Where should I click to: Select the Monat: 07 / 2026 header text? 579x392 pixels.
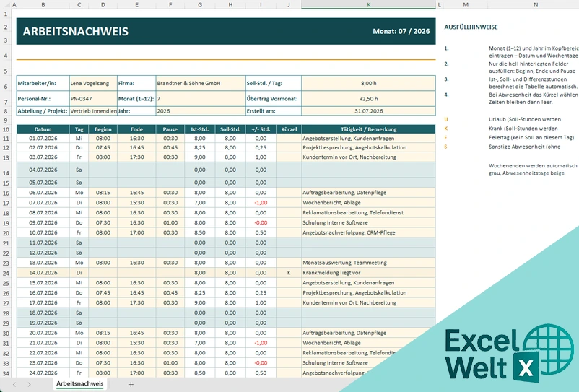[401, 31]
